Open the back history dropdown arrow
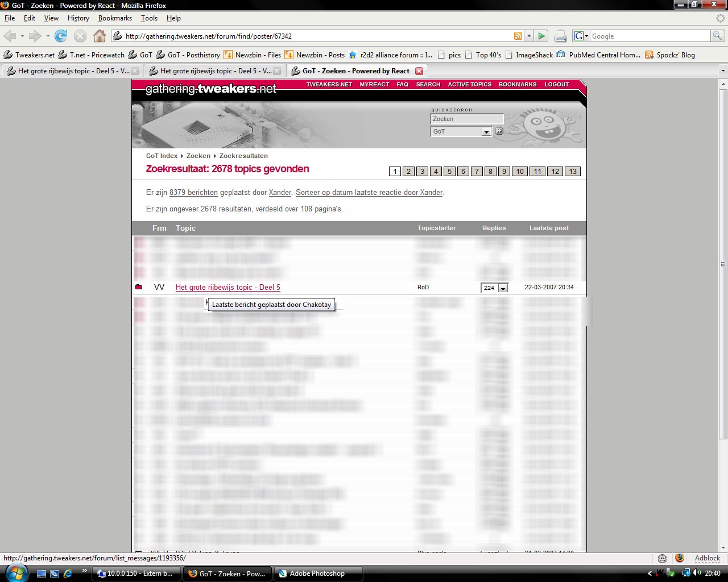This screenshot has width=728, height=582. pyautogui.click(x=22, y=36)
